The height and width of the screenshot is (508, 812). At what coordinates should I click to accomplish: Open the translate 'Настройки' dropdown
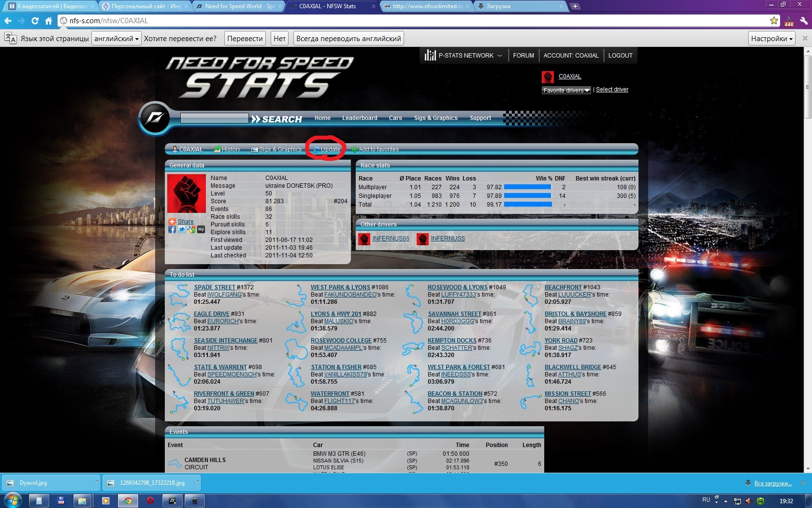coord(772,39)
